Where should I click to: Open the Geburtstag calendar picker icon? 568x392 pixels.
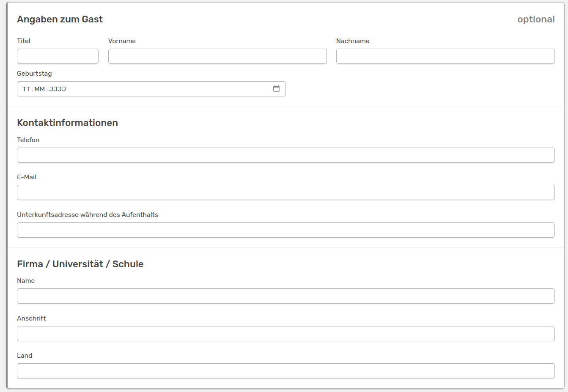(x=276, y=88)
